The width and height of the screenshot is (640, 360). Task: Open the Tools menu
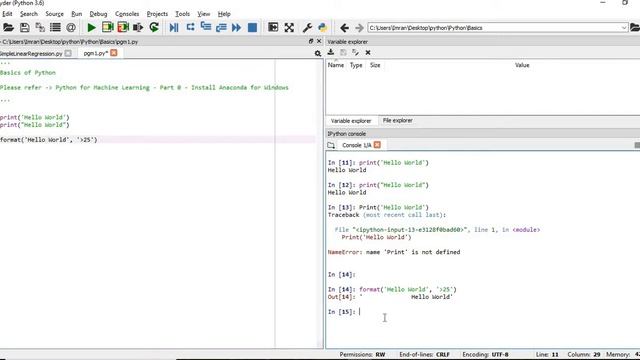182,14
